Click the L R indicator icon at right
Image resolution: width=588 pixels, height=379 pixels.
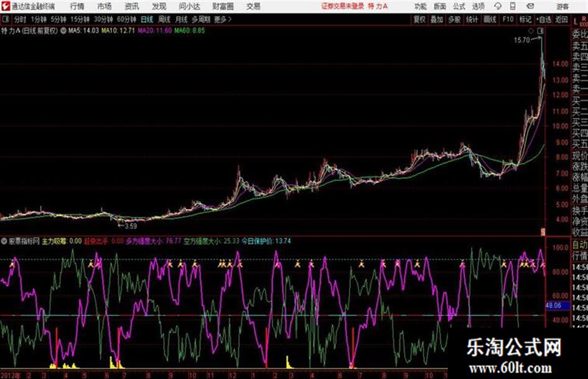pos(580,21)
